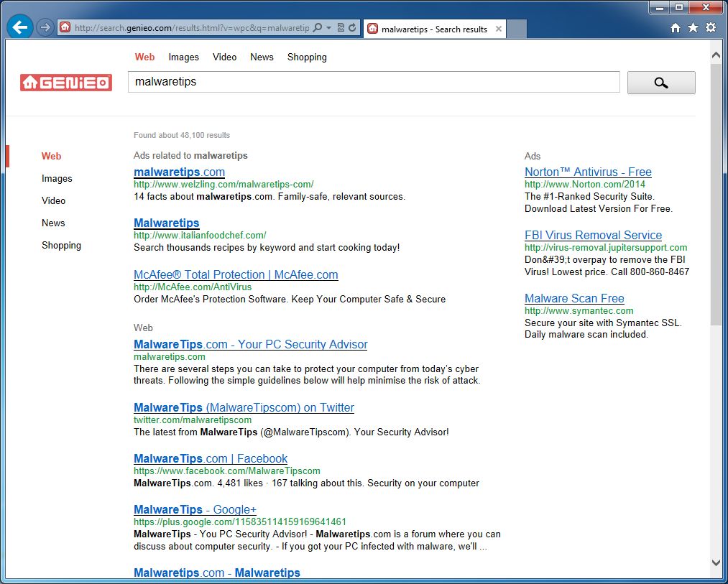Run search with the magnifier button
This screenshot has height=584, width=728.
(x=661, y=83)
